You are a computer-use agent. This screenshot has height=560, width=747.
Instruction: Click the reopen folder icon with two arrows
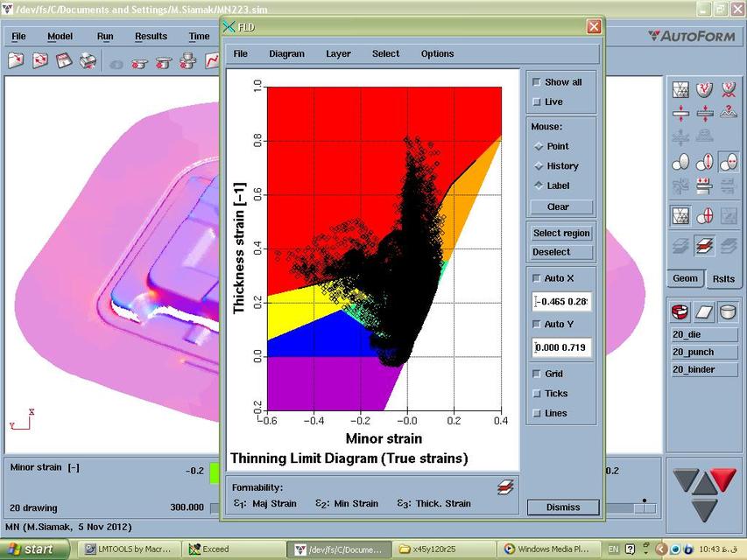[40, 60]
